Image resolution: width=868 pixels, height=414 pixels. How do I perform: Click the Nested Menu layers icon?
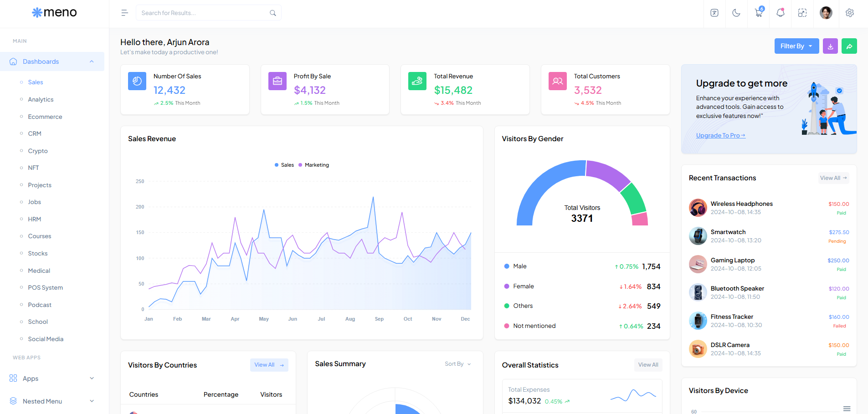13,401
